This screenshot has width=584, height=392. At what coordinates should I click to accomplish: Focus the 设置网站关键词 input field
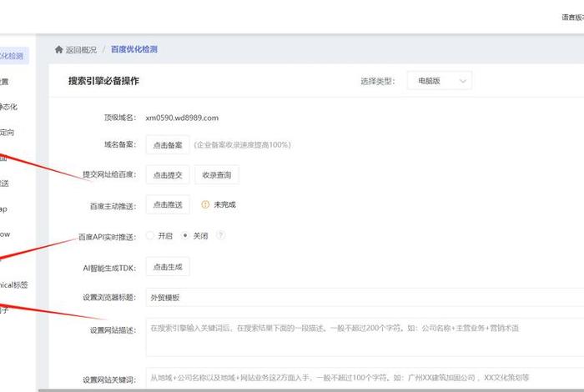click(x=365, y=378)
